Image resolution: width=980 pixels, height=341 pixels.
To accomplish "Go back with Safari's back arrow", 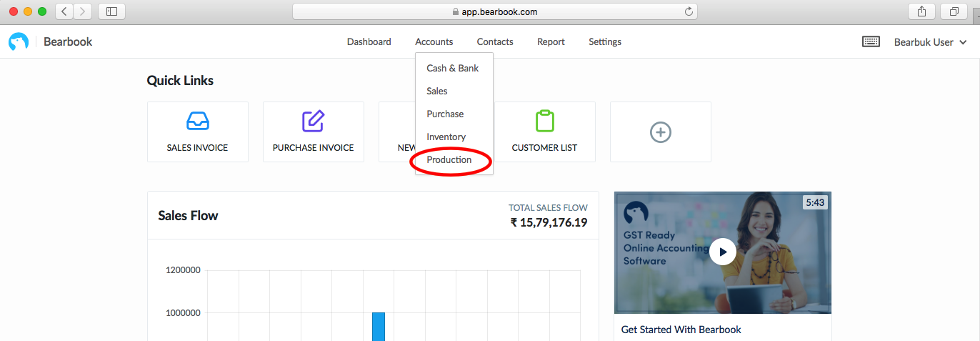I will click(x=64, y=11).
